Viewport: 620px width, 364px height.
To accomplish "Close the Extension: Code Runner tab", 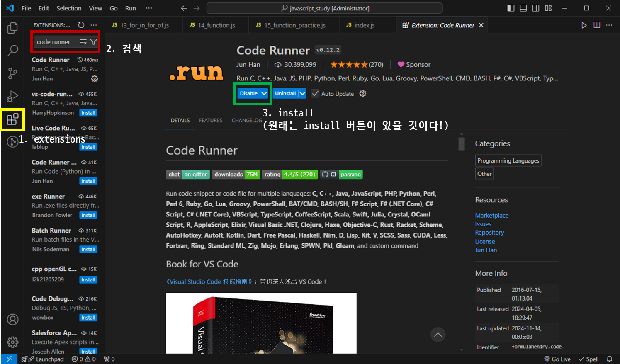I will point(481,25).
